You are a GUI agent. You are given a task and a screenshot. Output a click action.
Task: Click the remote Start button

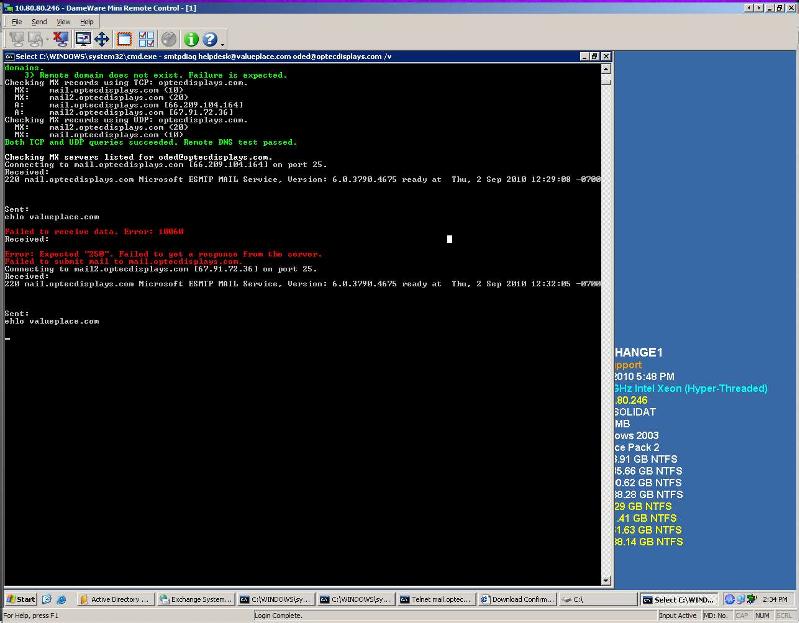click(21, 600)
